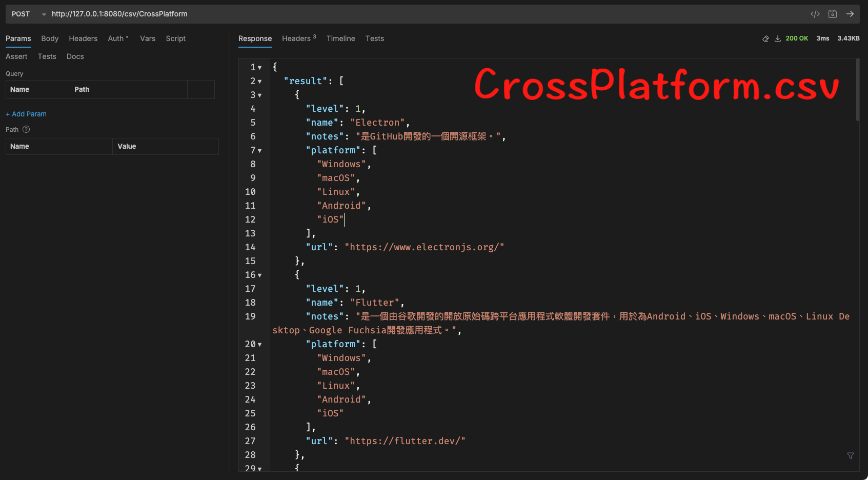Click the + Add Param link

pos(26,114)
